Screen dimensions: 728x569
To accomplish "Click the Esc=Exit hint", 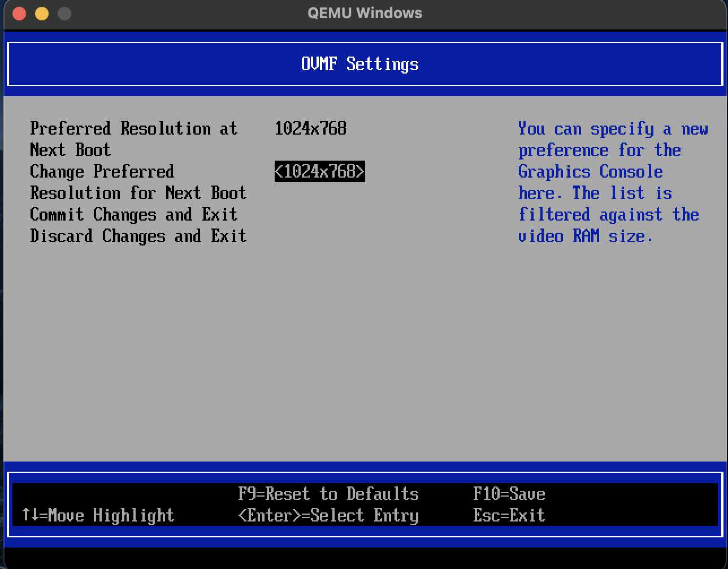I will point(509,515).
